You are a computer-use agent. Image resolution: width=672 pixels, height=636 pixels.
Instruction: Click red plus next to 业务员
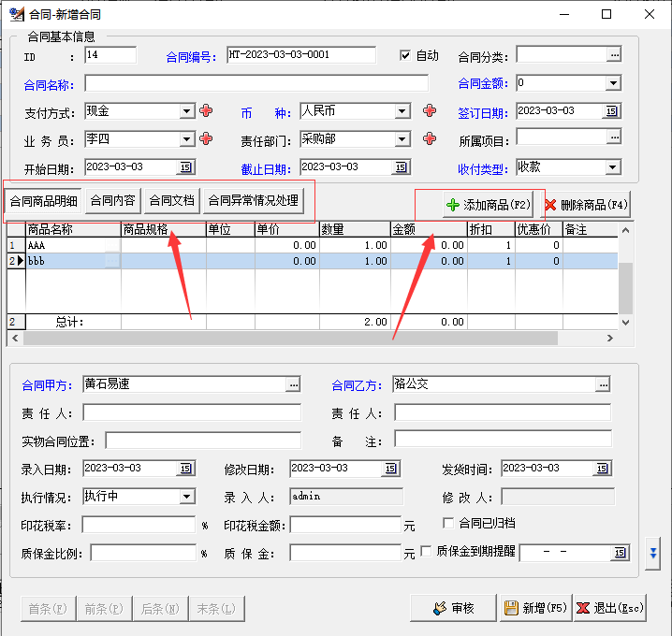click(206, 138)
